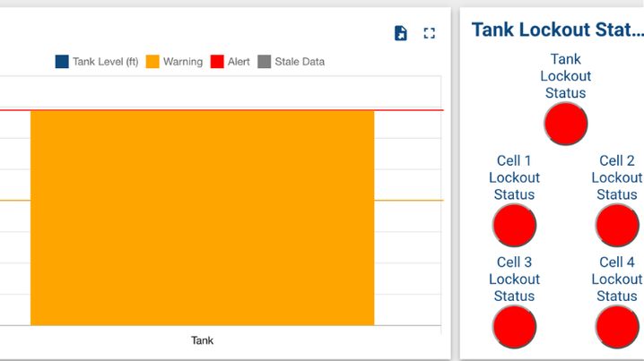Click the Tank Level (ft) legend text

(x=106, y=62)
